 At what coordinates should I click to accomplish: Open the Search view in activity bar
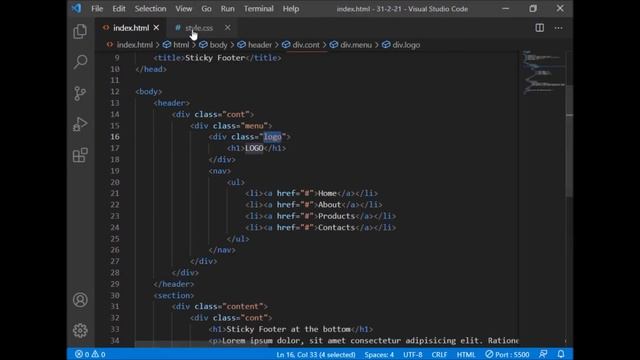[x=80, y=62]
